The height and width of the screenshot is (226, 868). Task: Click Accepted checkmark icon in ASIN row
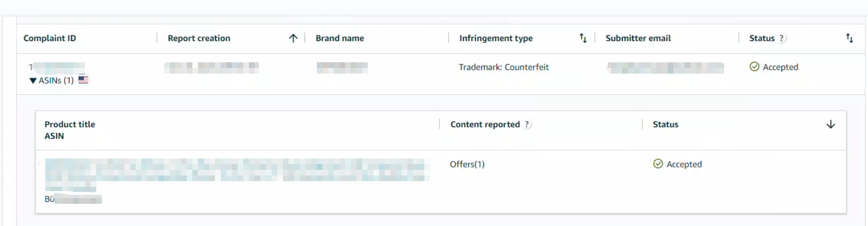[x=658, y=164]
